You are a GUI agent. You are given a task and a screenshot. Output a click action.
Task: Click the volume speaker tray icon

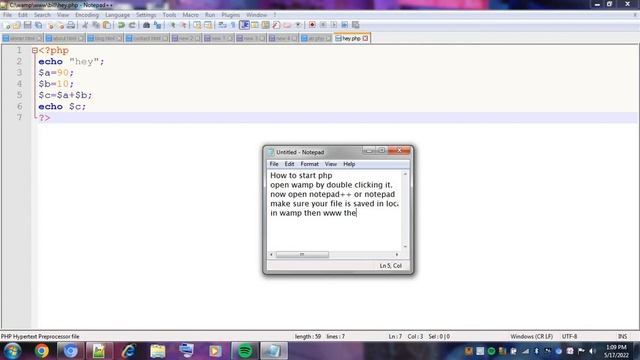point(592,351)
